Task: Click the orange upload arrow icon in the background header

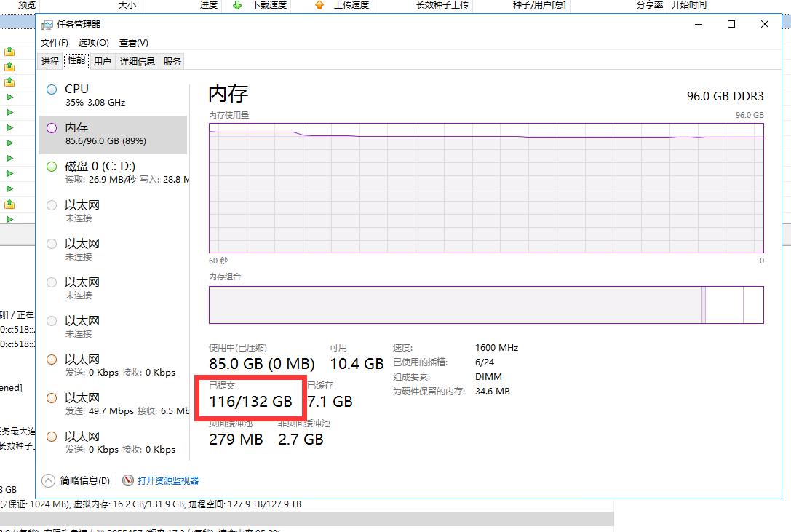Action: tap(319, 5)
